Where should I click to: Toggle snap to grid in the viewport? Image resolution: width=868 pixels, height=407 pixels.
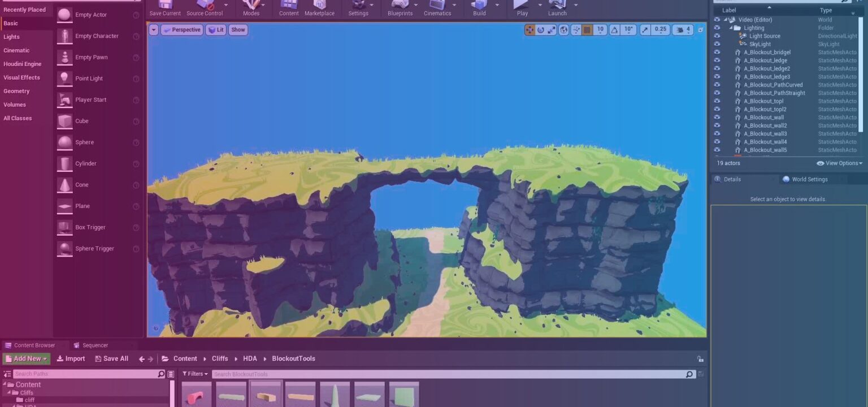point(586,29)
